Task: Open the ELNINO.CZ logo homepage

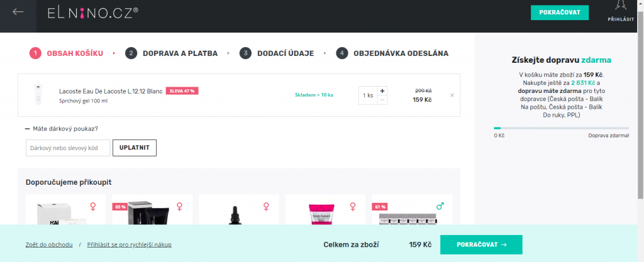Action: click(93, 14)
